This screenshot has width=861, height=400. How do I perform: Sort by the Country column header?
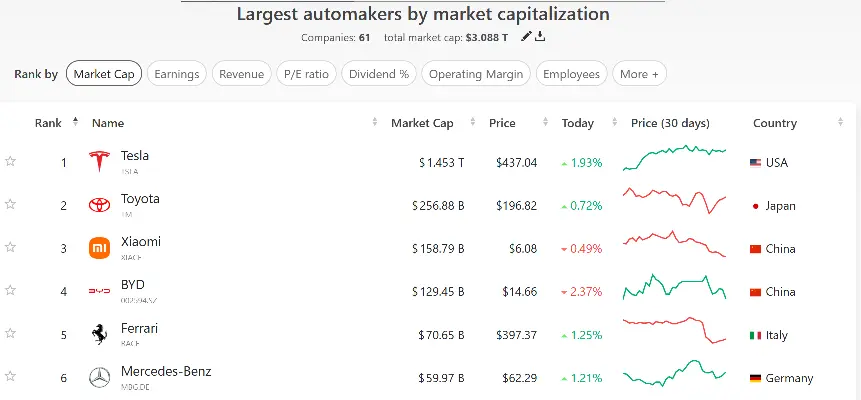coord(775,123)
